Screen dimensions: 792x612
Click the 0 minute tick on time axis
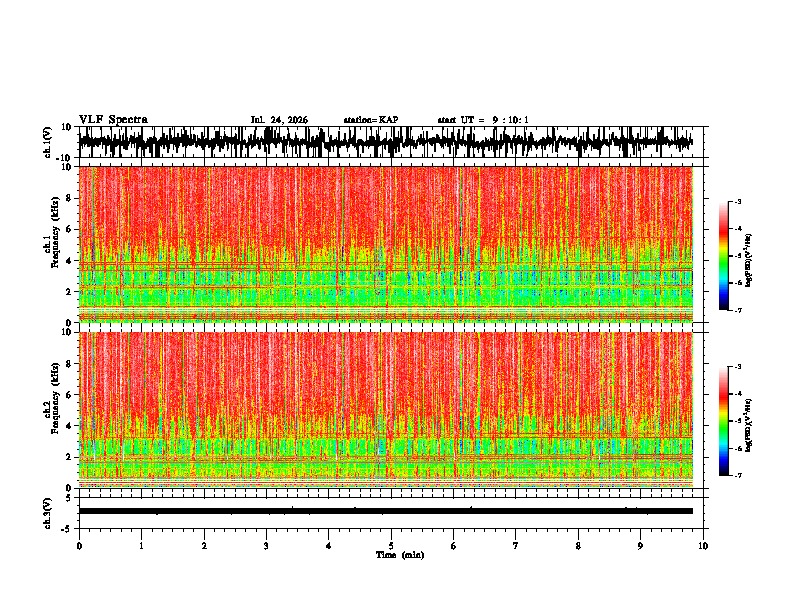tap(79, 546)
